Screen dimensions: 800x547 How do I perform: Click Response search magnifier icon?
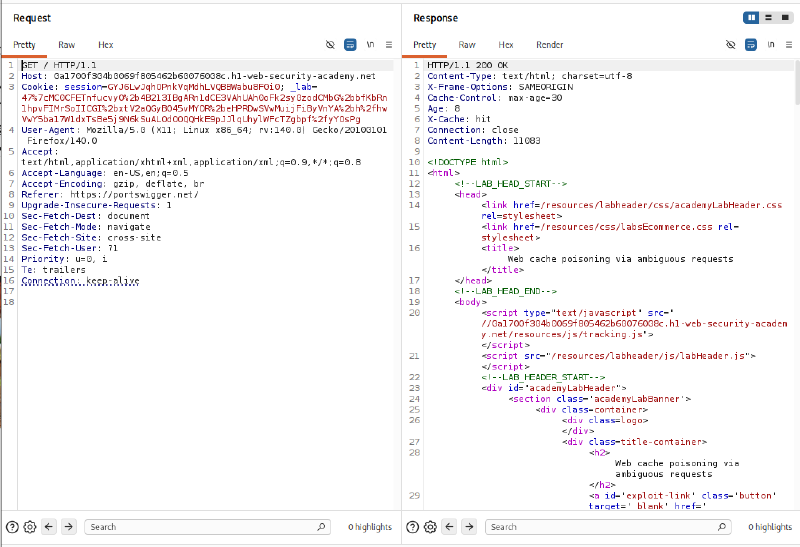click(721, 527)
